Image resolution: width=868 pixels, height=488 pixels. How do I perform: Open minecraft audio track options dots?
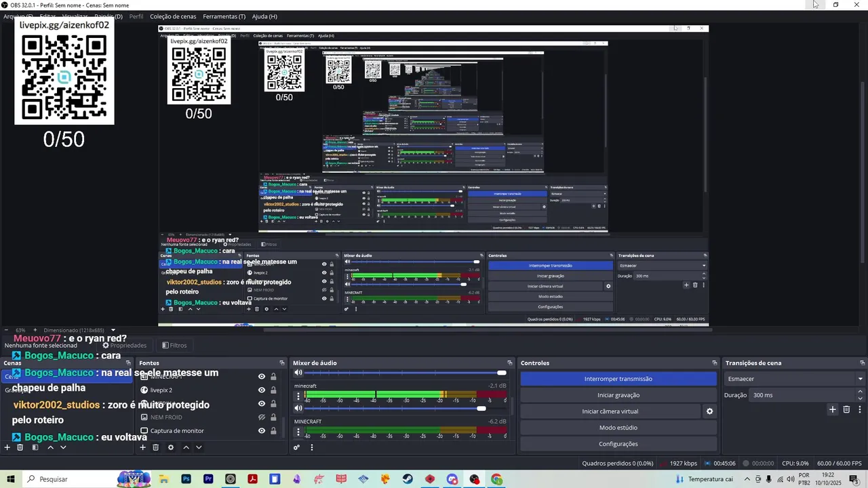pos(298,396)
